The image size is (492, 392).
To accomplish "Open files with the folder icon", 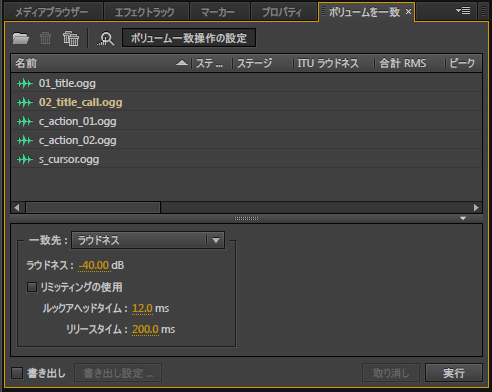I will click(x=21, y=38).
